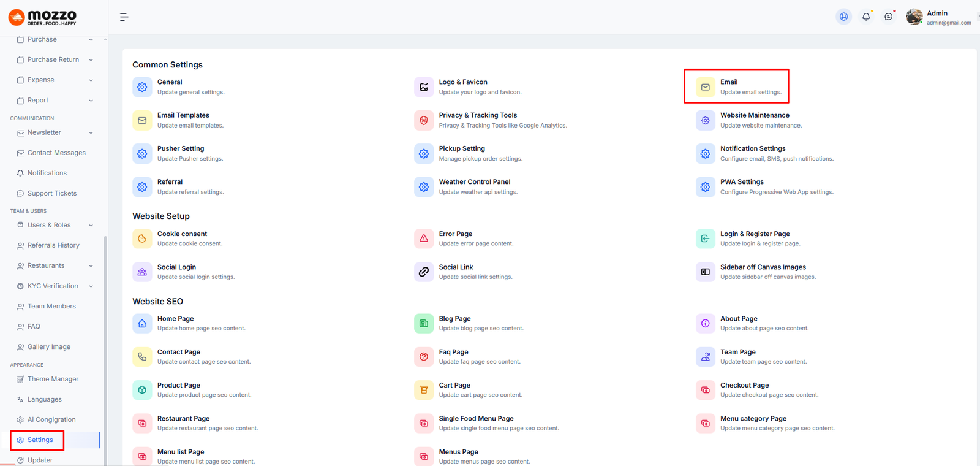Screen dimensions: 980x466
Task: Expand the Newsletter sidebar menu
Action: tap(55, 132)
